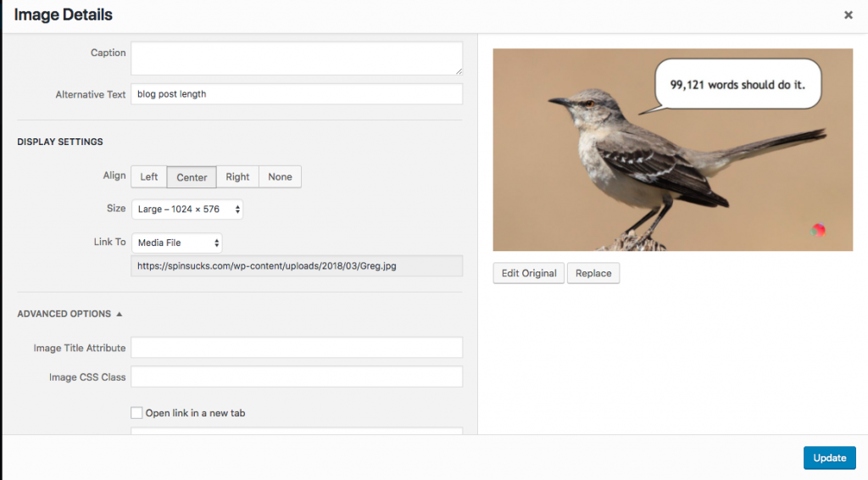
Task: Close the Image Details dialog
Action: point(848,15)
